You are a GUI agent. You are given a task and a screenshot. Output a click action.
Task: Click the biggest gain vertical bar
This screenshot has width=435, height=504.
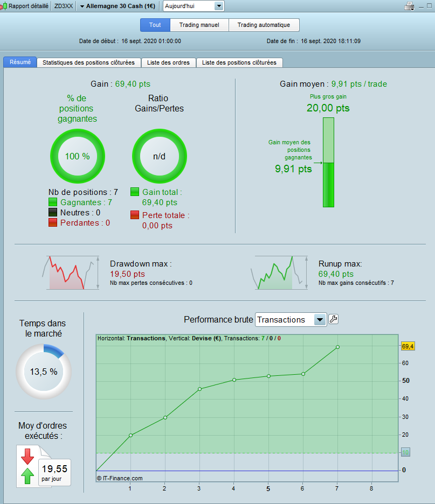(328, 162)
